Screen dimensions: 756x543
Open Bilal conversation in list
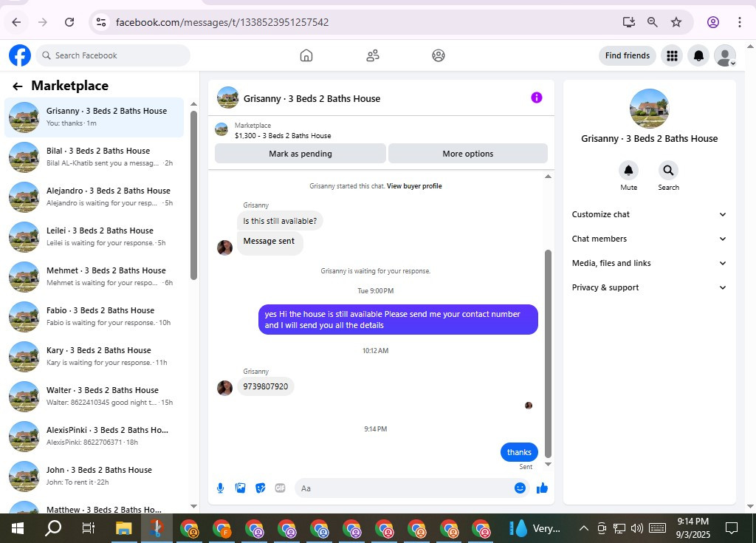94,157
